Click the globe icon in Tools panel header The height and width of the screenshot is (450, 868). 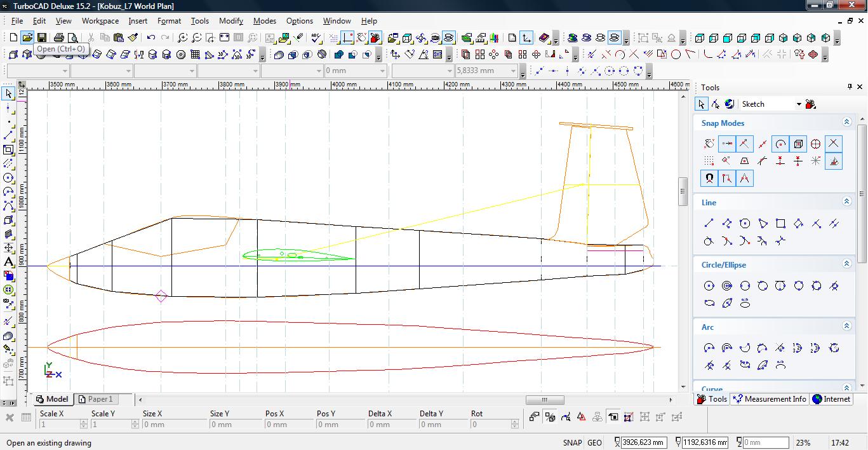pos(729,104)
